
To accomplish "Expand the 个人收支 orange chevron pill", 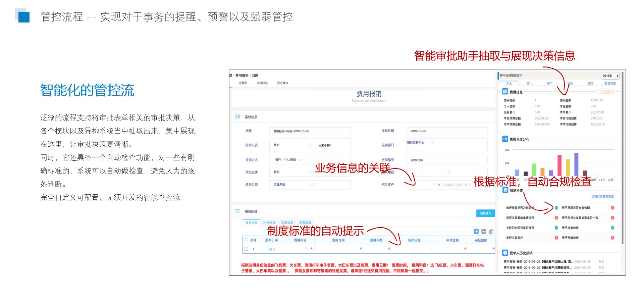I will [606, 91].
